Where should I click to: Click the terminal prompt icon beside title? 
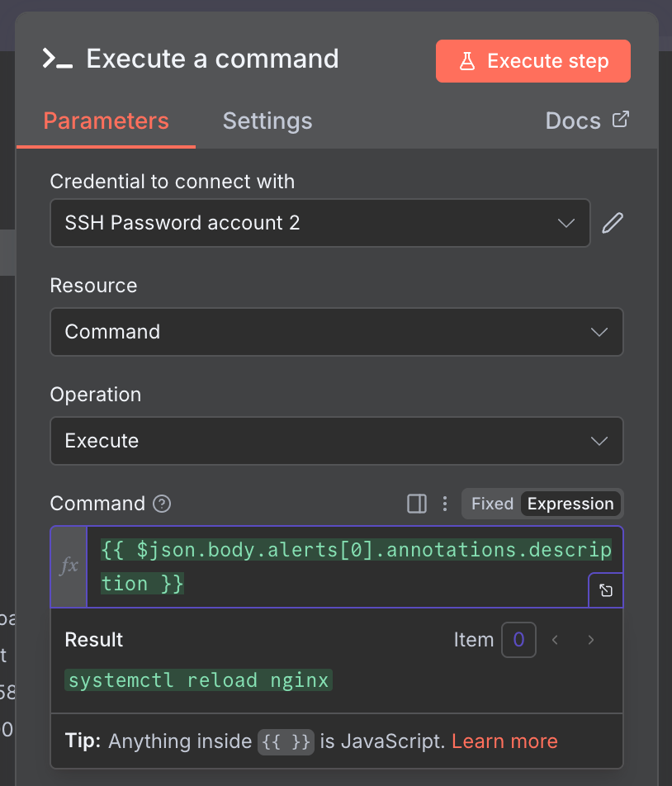click(57, 59)
